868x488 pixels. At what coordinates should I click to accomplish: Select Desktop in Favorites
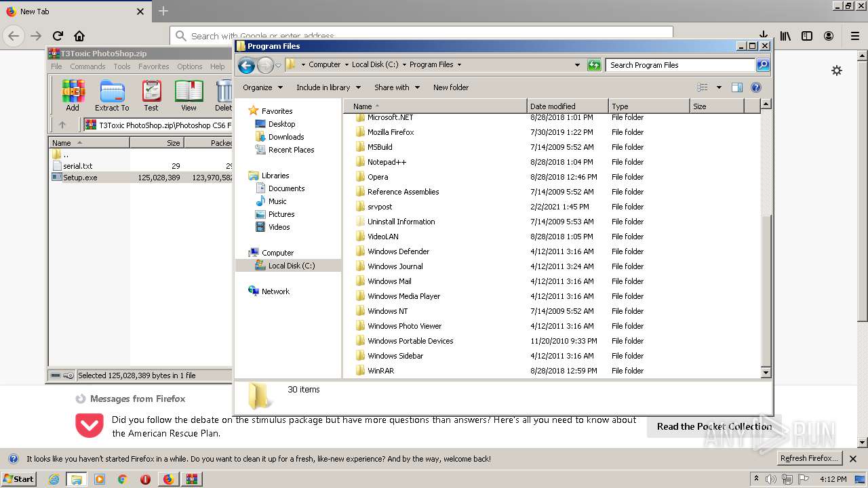tap(281, 124)
